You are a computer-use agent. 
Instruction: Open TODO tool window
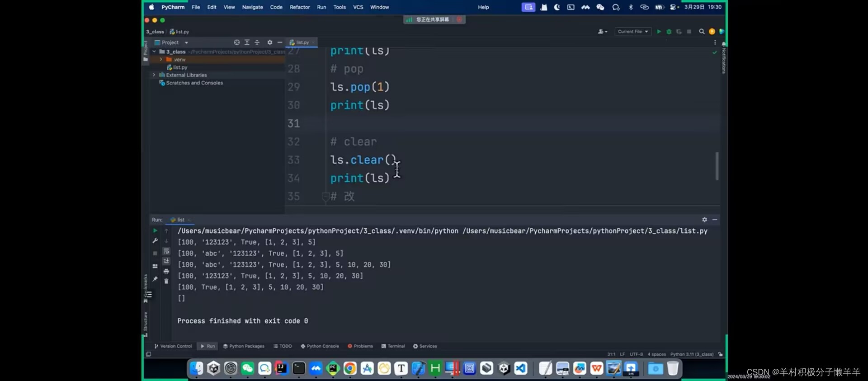[x=283, y=346]
